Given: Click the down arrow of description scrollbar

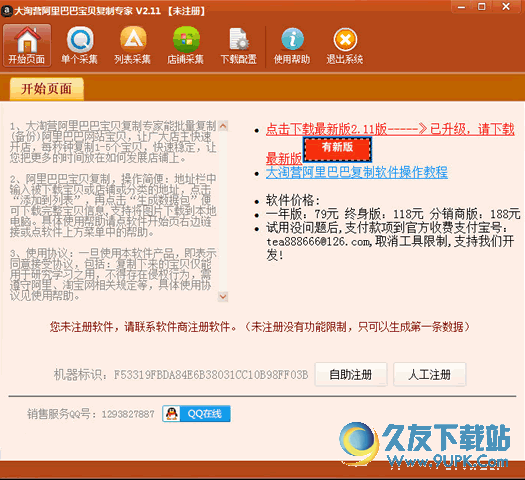Looking at the screenshot, I should tap(223, 296).
